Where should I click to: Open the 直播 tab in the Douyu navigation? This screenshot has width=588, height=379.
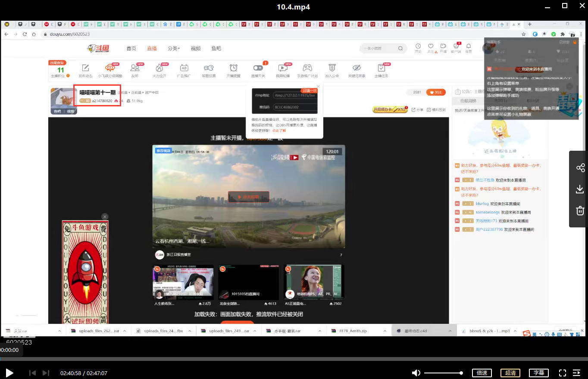152,49
